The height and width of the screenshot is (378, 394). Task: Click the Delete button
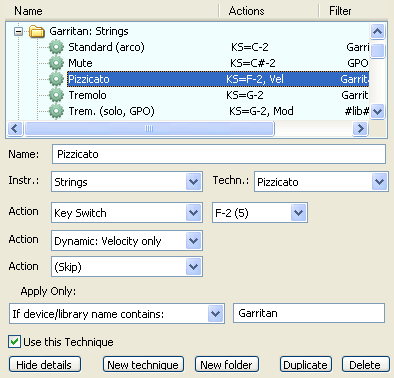tap(366, 365)
